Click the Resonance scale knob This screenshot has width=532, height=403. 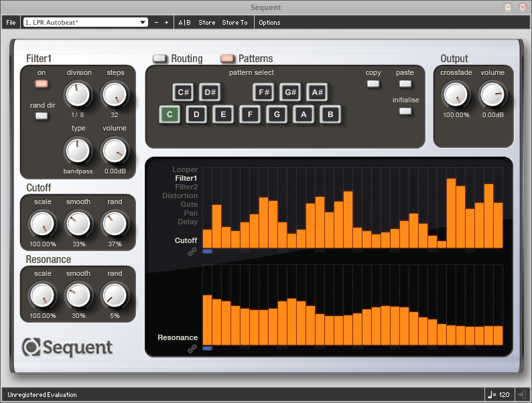point(42,296)
